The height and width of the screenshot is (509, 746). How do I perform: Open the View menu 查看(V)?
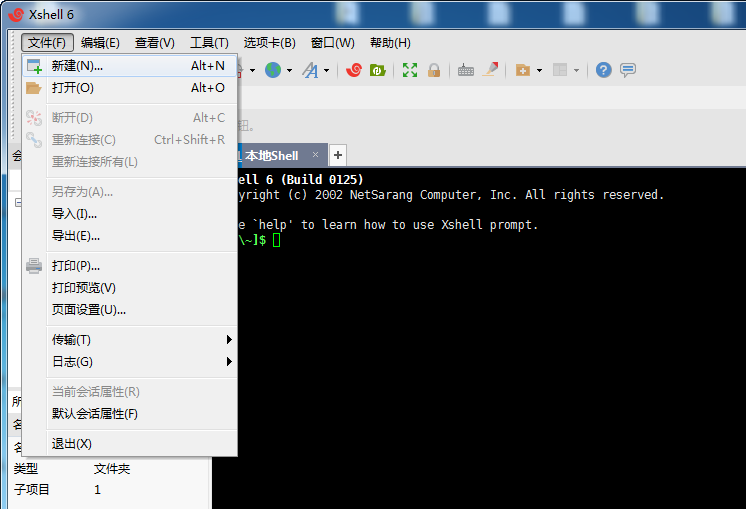pyautogui.click(x=155, y=43)
